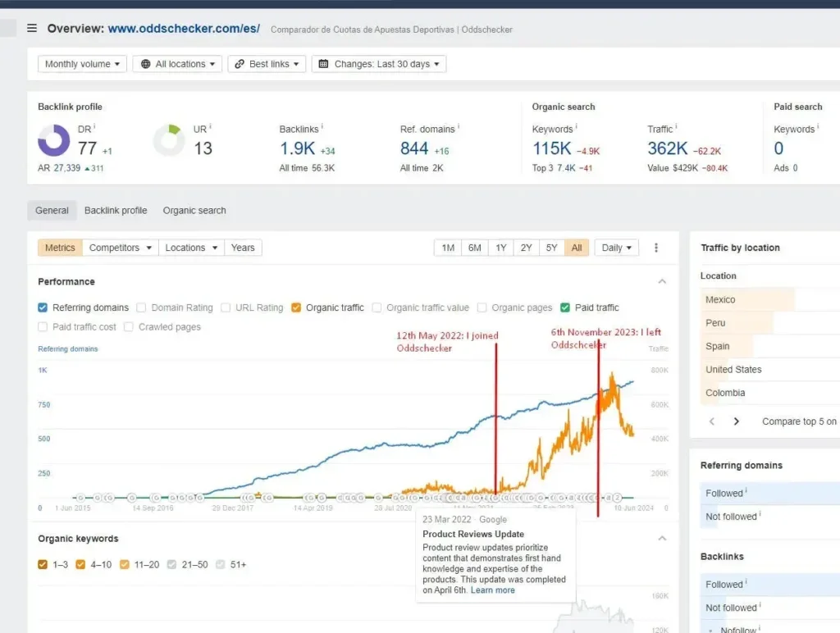This screenshot has height=633, width=840.
Task: Click the Mexico traffic bar row
Action: [769, 299]
